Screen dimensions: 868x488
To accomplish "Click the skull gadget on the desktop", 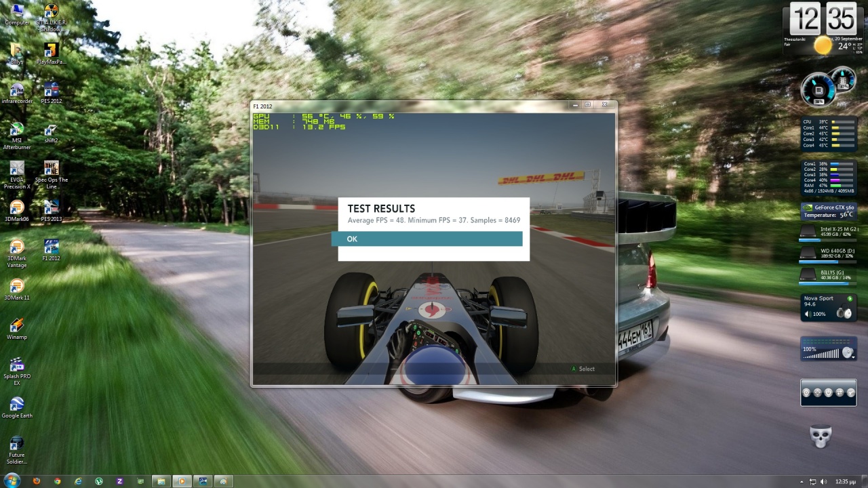I will click(x=821, y=437).
